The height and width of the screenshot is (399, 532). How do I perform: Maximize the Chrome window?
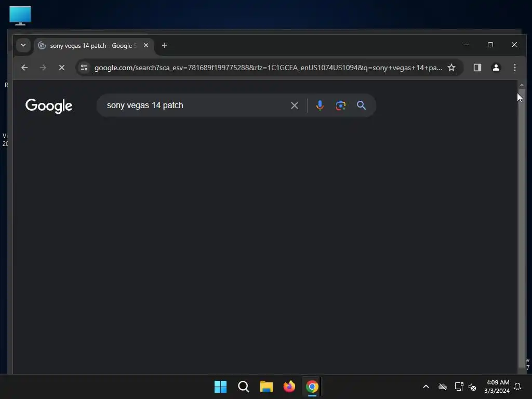(490, 45)
